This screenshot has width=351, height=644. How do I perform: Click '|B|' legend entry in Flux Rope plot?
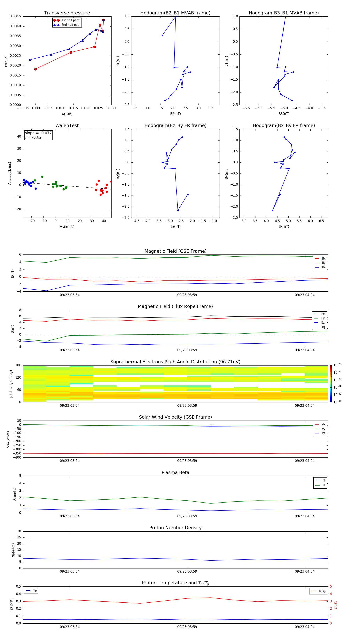[320, 327]
